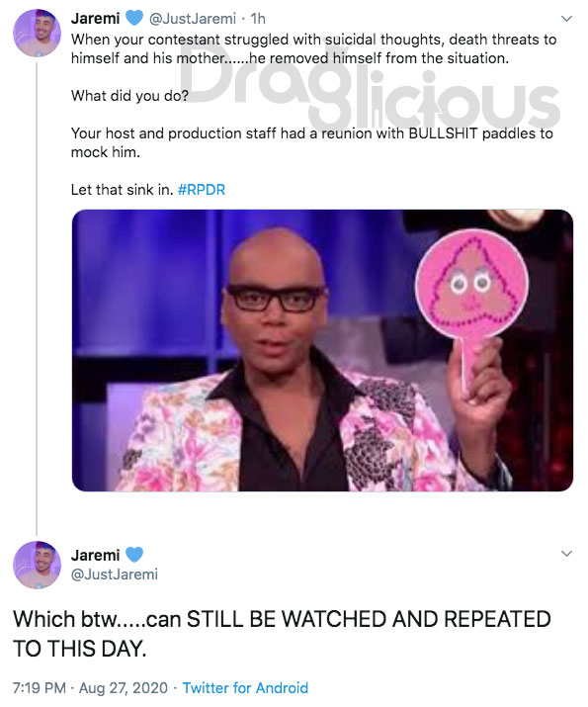Open the #RPDR hashtag link

[202, 190]
